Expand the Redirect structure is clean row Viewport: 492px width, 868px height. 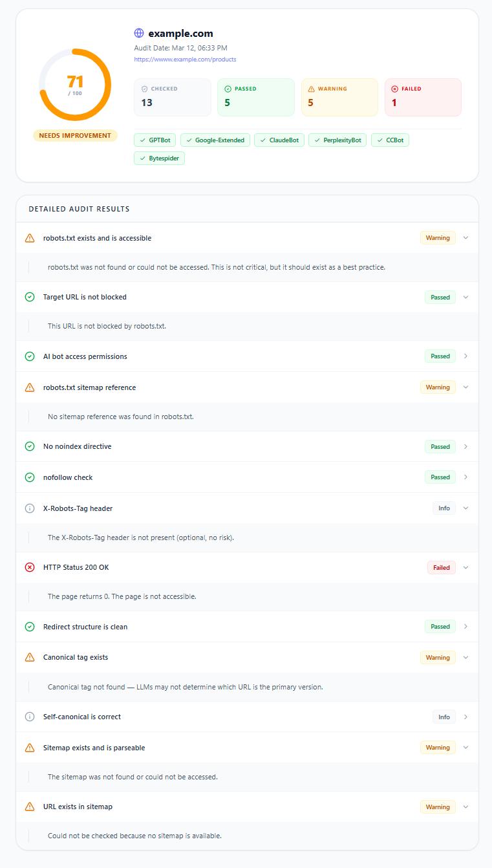[465, 626]
